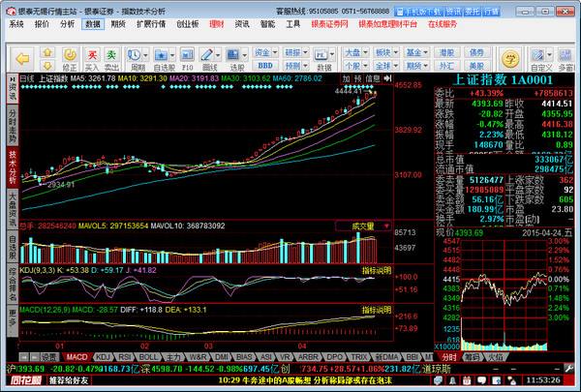581x392 pixels.
Task: Select the KDJ indicator tab
Action: (x=100, y=356)
